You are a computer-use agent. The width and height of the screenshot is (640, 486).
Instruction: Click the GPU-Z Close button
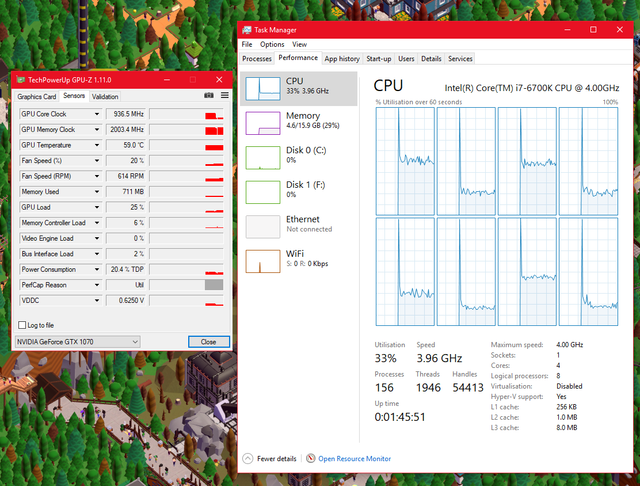coord(209,342)
